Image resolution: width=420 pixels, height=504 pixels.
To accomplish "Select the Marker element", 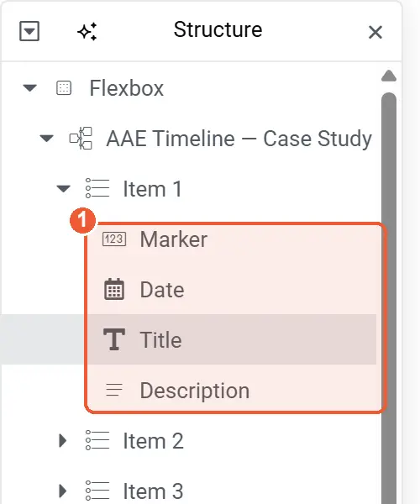I will 174,239.
